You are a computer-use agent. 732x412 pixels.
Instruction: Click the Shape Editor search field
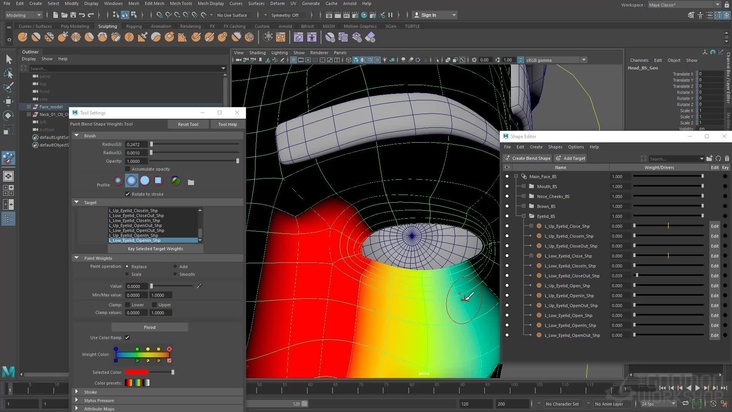tap(675, 159)
